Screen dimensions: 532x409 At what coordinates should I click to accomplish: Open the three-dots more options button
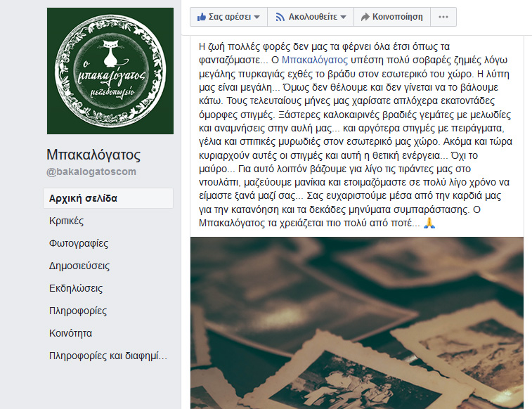[443, 17]
